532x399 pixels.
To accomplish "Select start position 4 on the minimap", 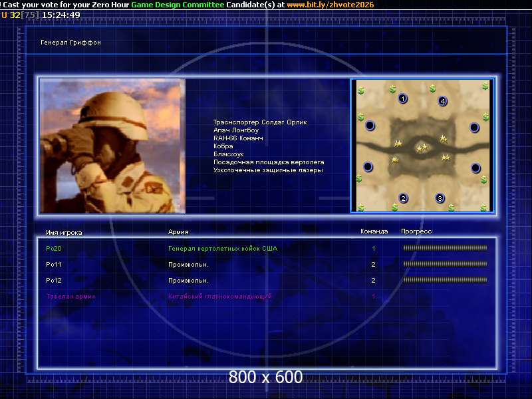I will [443, 101].
